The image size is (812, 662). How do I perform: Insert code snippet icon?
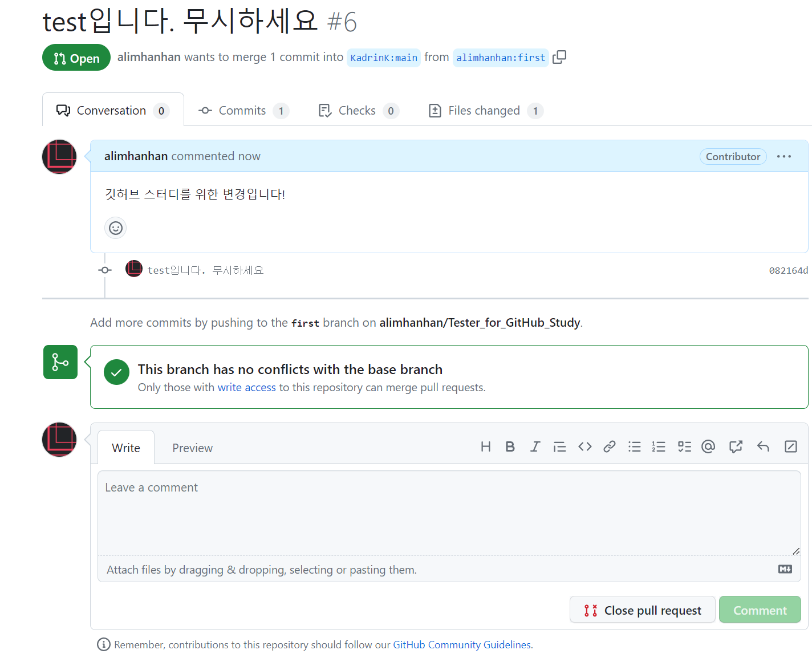point(585,446)
